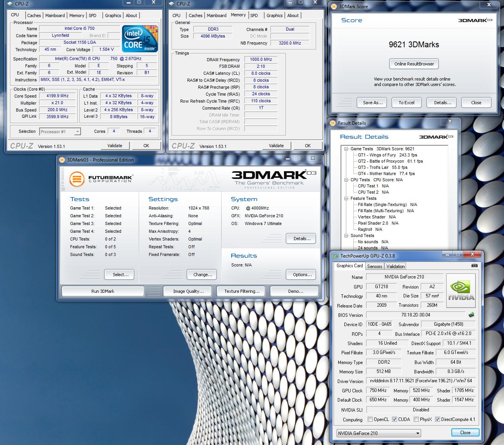Select the Pixel Shader 2.0 row

coord(378,223)
